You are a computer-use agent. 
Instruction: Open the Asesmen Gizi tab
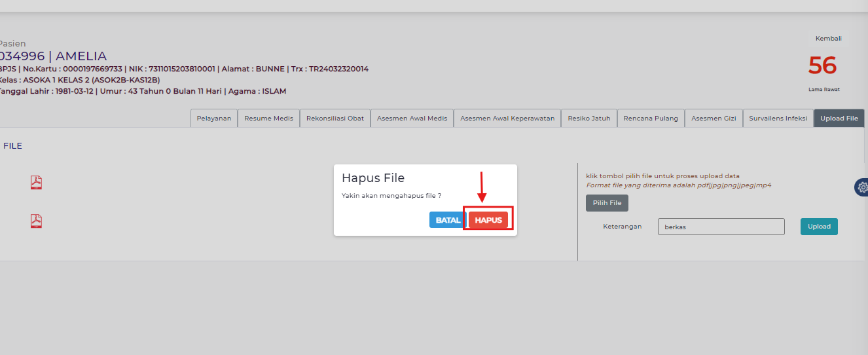pyautogui.click(x=714, y=119)
